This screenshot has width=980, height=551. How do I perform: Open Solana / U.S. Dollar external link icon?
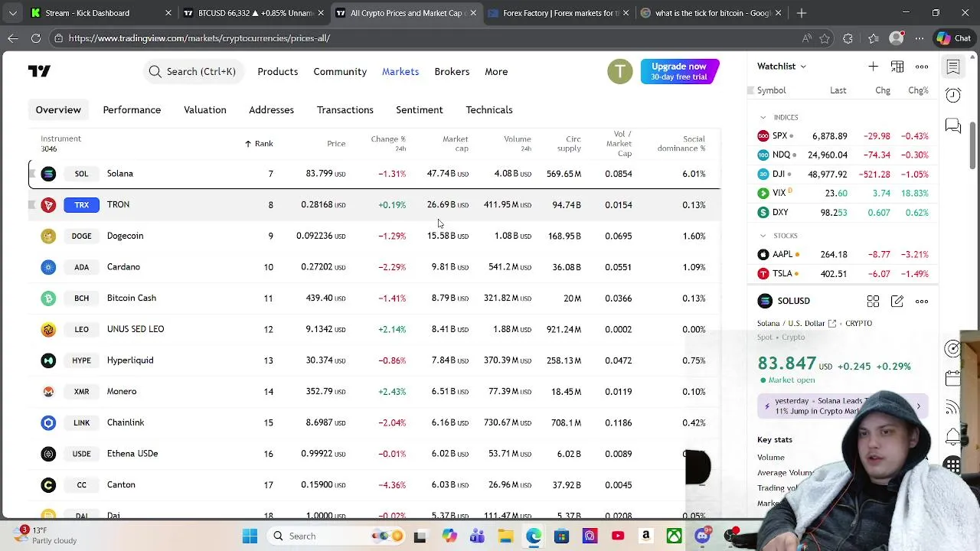pyautogui.click(x=832, y=324)
